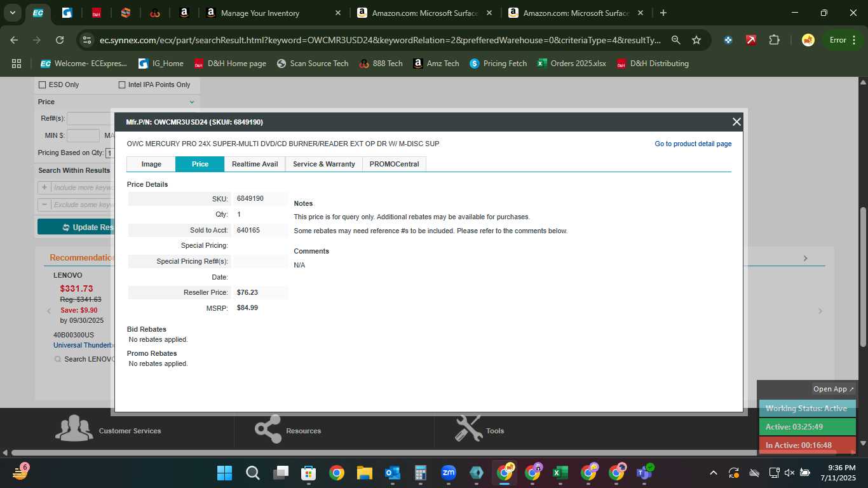Open the Welcome- ECExpress bookmark
The image size is (868, 488).
(x=83, y=64)
